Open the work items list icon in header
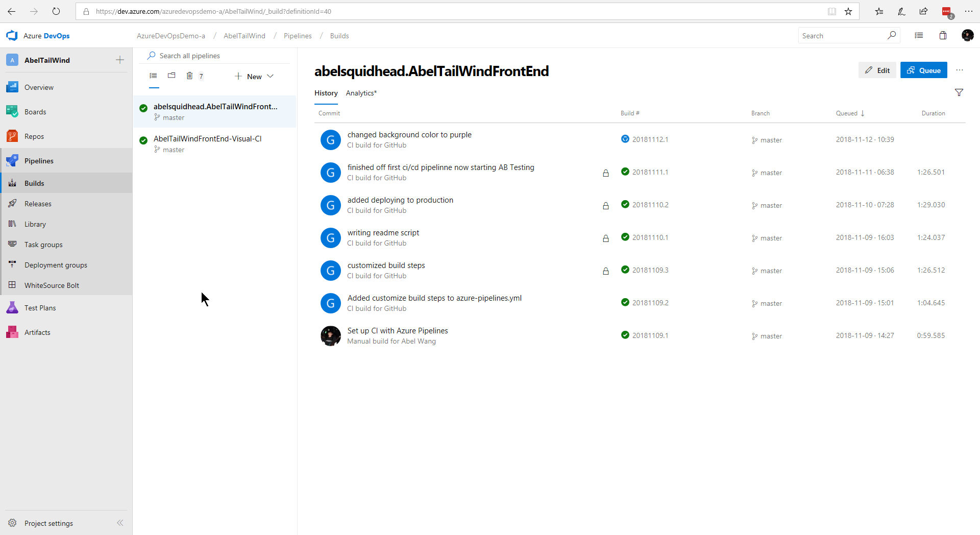This screenshot has height=535, width=980. pos(919,35)
